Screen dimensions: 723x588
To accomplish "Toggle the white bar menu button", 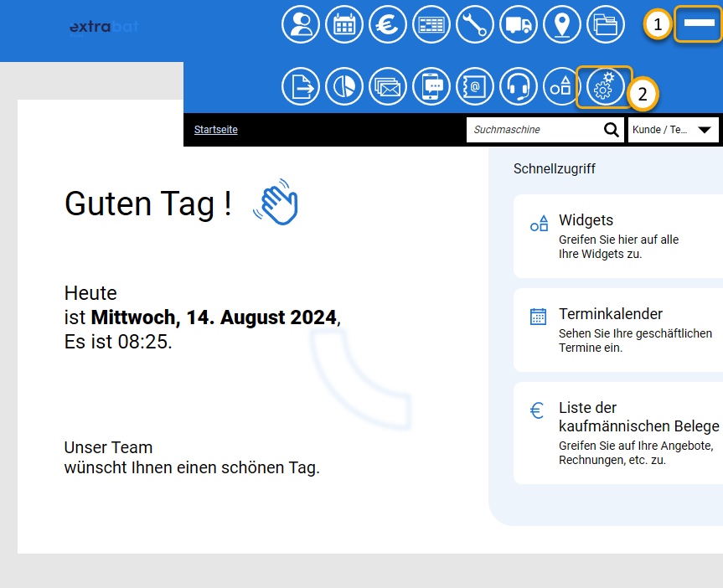I will [x=699, y=24].
